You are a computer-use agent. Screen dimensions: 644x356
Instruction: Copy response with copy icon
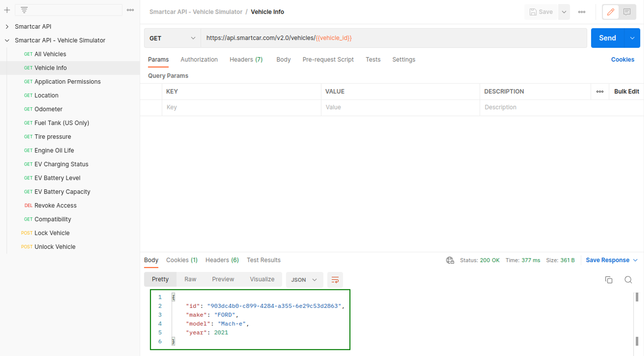pyautogui.click(x=609, y=280)
